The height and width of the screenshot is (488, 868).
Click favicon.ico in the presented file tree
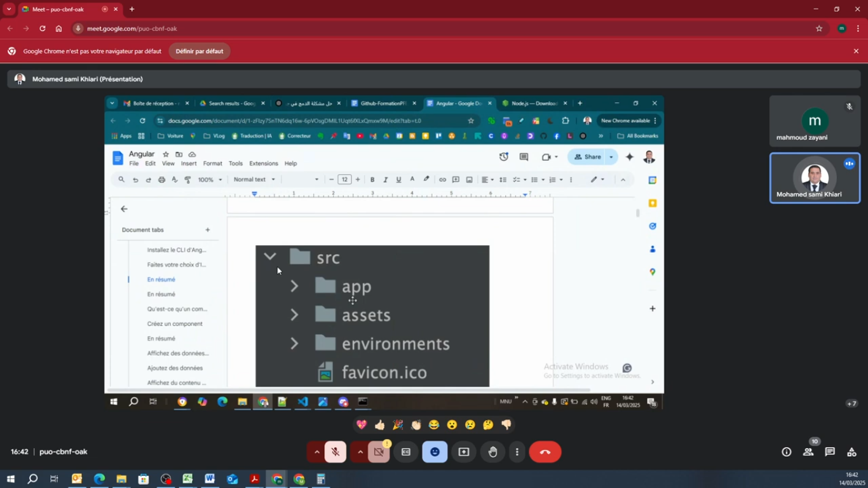point(384,372)
